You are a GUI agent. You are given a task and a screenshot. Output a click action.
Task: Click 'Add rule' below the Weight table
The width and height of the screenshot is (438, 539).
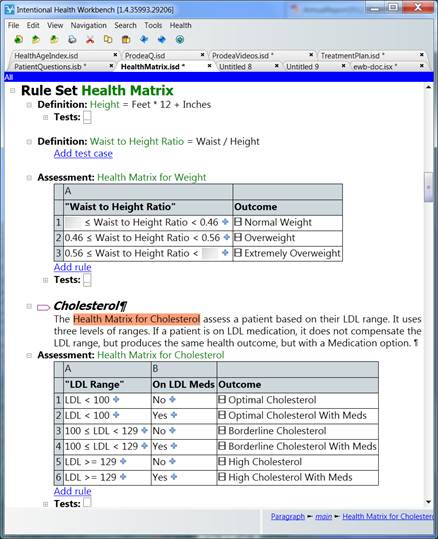tap(73, 267)
